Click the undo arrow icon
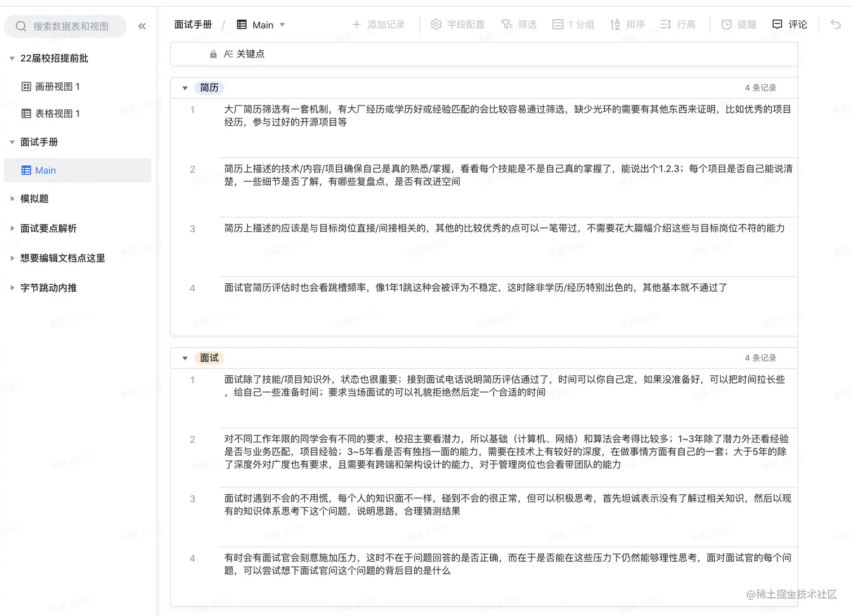 (836, 24)
